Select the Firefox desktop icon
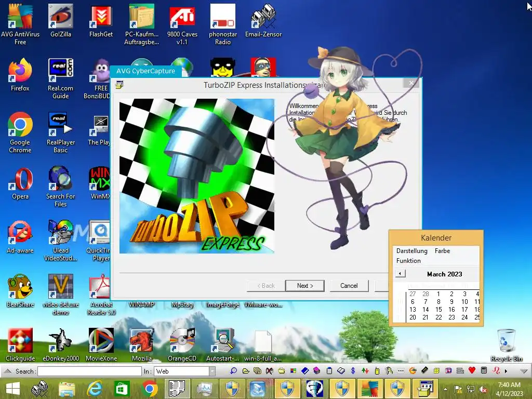Screen dimensions: 532x399 pos(20,75)
